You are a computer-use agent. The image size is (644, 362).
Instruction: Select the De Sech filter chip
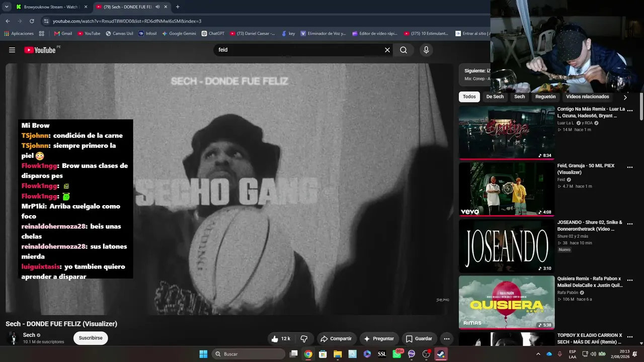tap(495, 97)
